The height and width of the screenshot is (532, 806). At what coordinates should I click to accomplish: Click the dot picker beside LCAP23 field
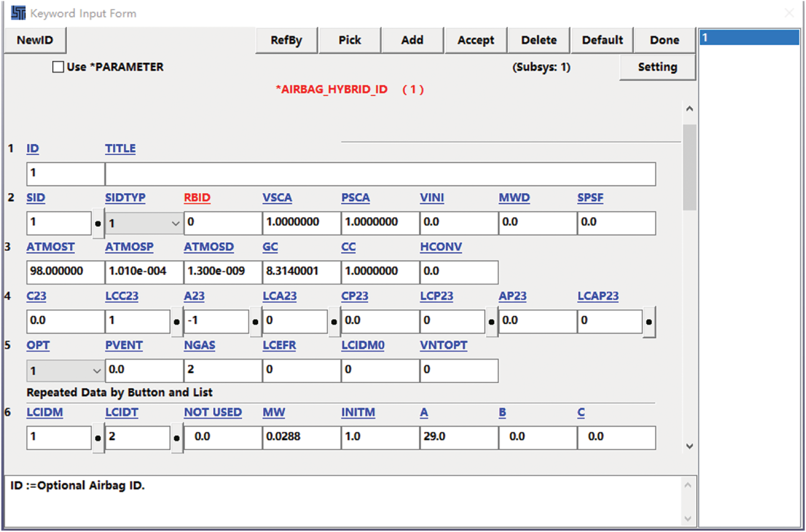[649, 322]
